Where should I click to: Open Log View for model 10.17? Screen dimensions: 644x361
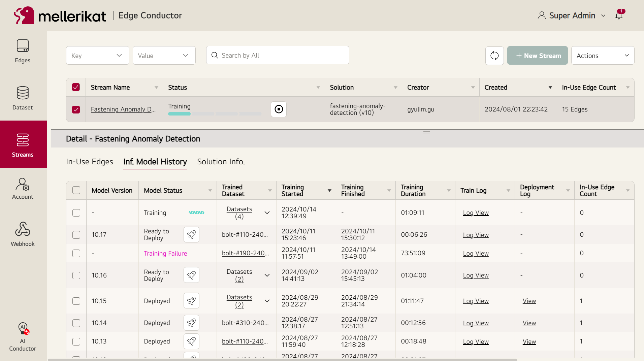[476, 235]
